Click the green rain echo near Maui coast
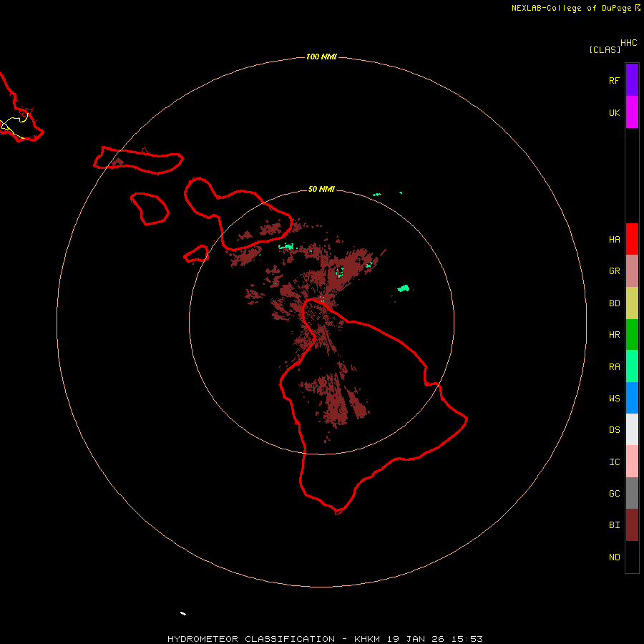644x644 pixels. coord(286,247)
